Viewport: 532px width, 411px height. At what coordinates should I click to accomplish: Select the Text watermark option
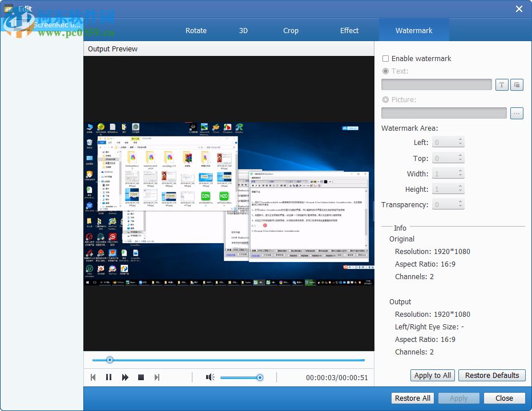386,71
